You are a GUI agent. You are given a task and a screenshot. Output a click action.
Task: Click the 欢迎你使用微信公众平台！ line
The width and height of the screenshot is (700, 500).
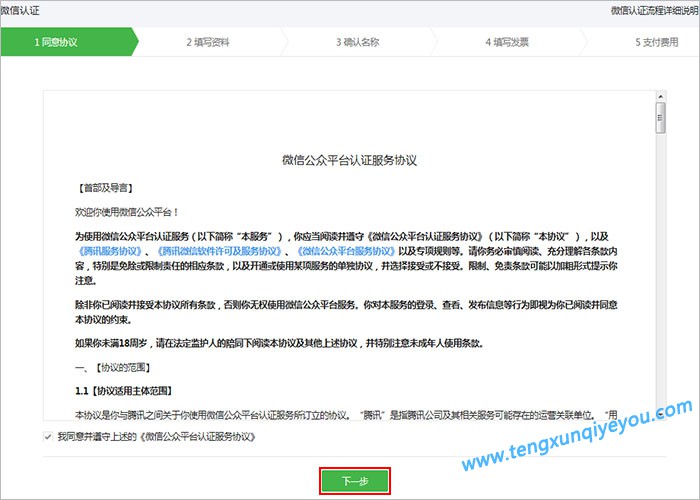(x=127, y=212)
